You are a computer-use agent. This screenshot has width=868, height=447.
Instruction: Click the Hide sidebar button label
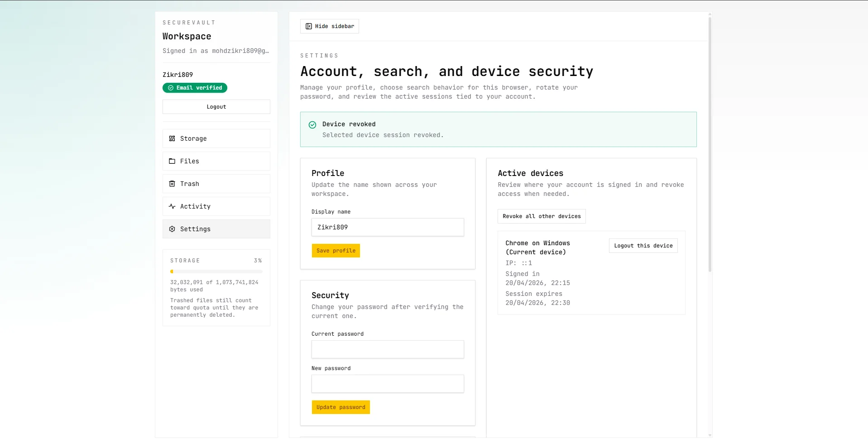pos(335,26)
